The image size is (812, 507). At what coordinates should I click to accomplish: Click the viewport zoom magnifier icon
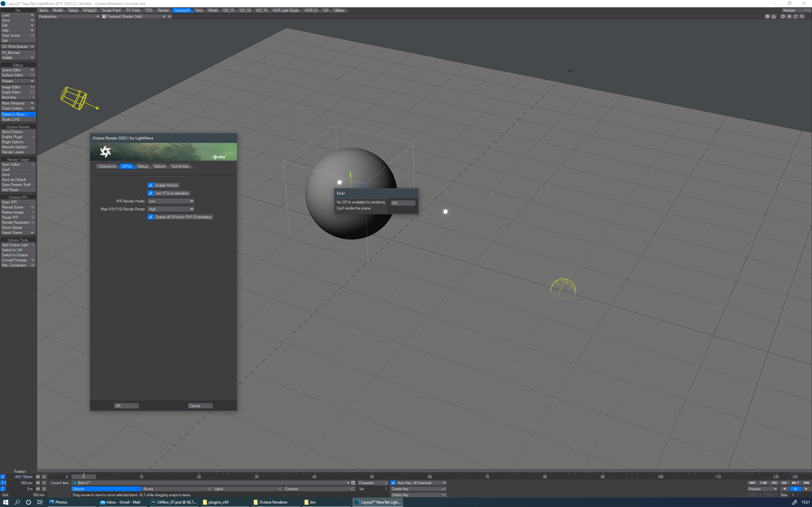coord(802,16)
